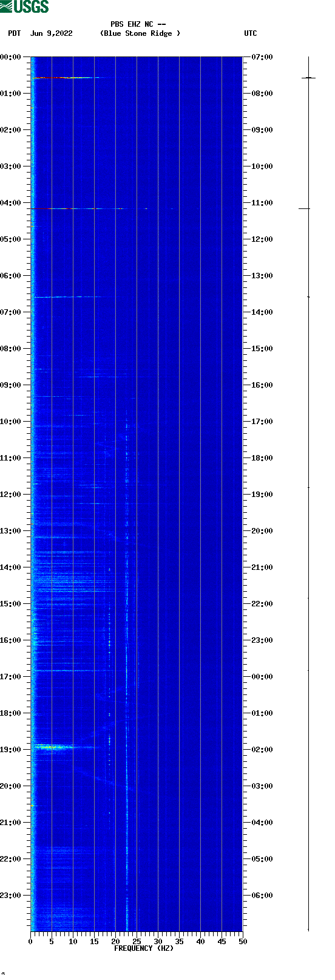Click the 13:00 PDT time label on left axis

point(11,530)
